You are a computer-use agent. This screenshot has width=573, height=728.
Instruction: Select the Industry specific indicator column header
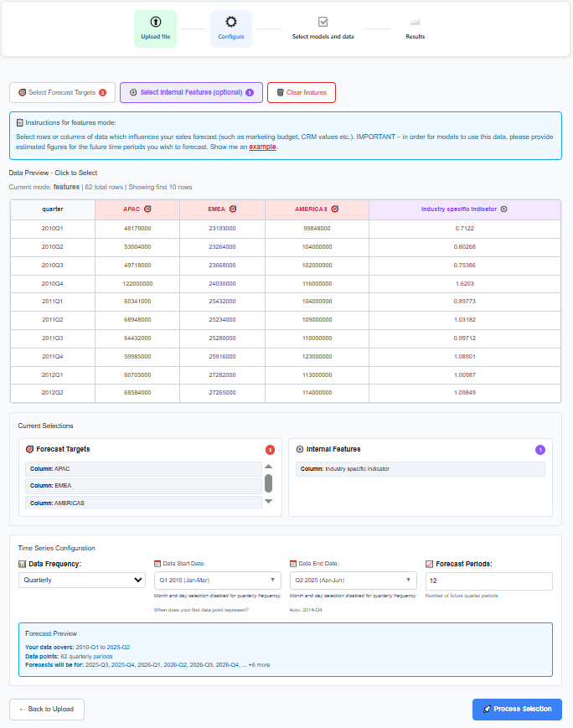[465, 209]
